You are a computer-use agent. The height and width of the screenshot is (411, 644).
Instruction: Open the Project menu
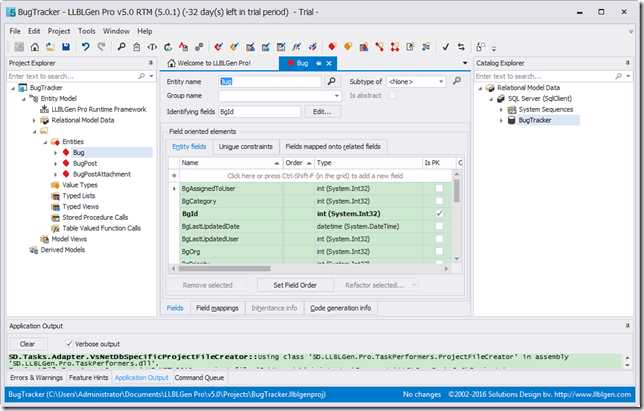59,31
